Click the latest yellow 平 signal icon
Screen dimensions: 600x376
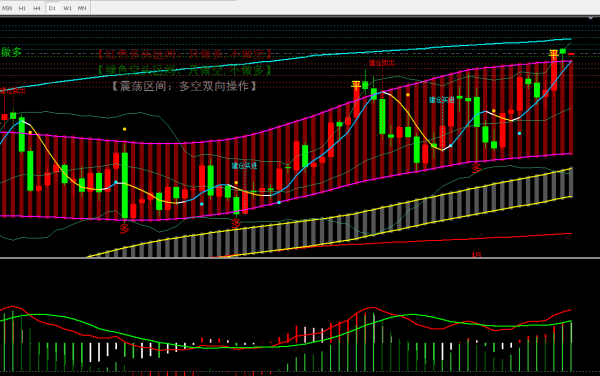pos(553,54)
